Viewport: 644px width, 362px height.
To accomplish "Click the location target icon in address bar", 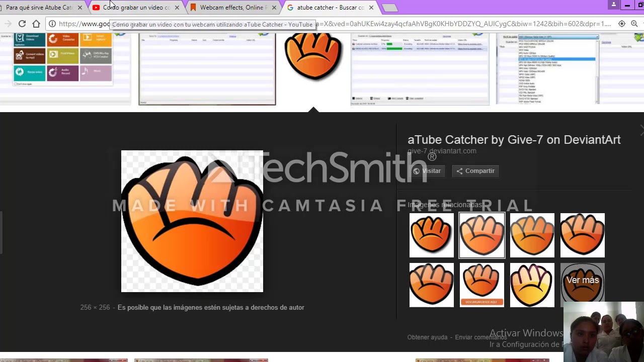I will [622, 24].
